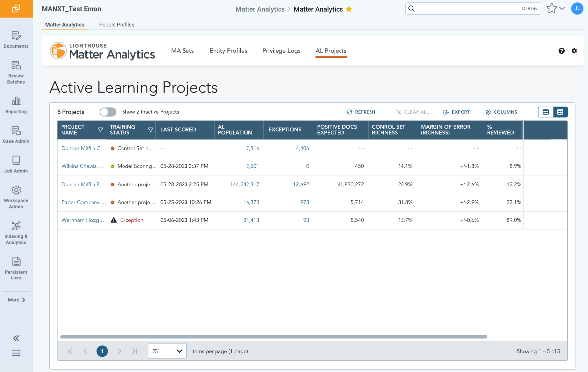This screenshot has height=372, width=588.
Task: Open Indexing & Analytics sidebar item
Action: (16, 233)
